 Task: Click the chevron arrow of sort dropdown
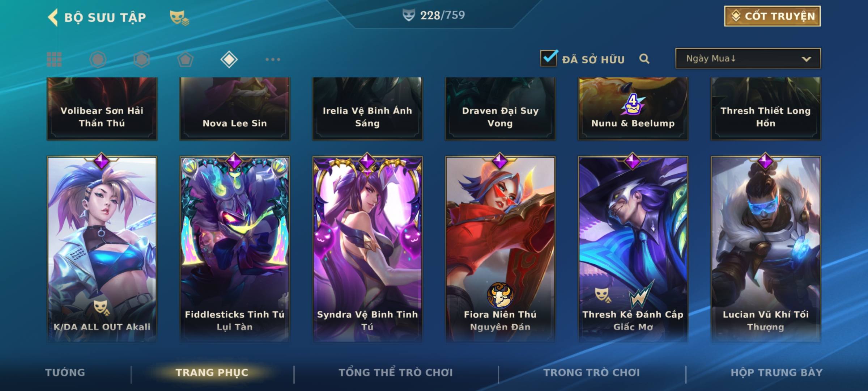coord(806,59)
